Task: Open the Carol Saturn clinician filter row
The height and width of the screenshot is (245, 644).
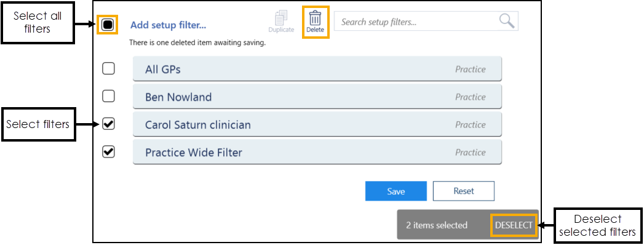Action: 317,124
